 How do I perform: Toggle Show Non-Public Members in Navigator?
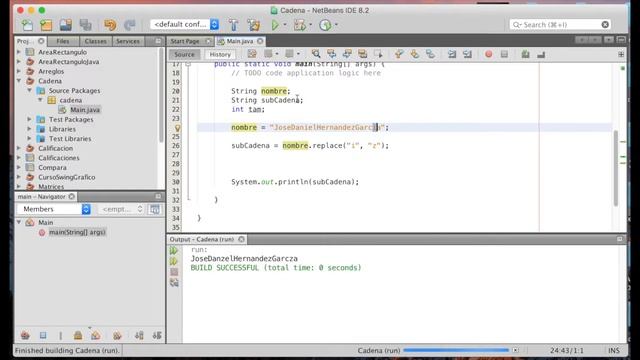tap(78, 336)
